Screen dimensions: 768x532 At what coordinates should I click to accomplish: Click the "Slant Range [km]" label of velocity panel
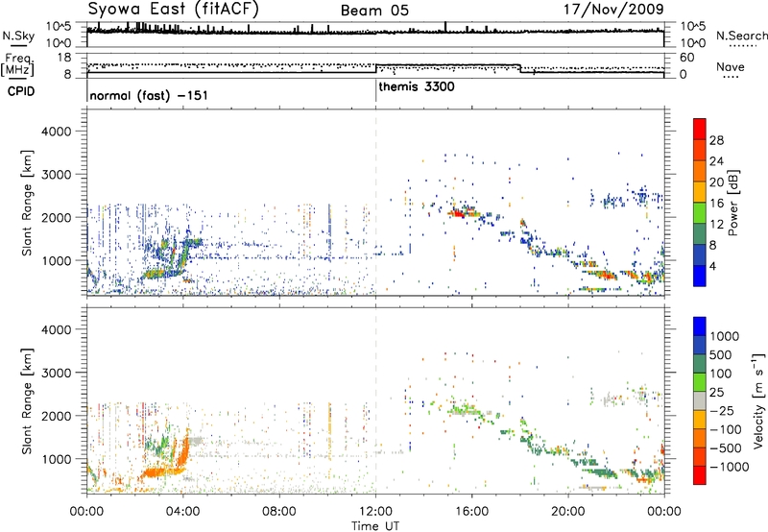(x=27, y=401)
